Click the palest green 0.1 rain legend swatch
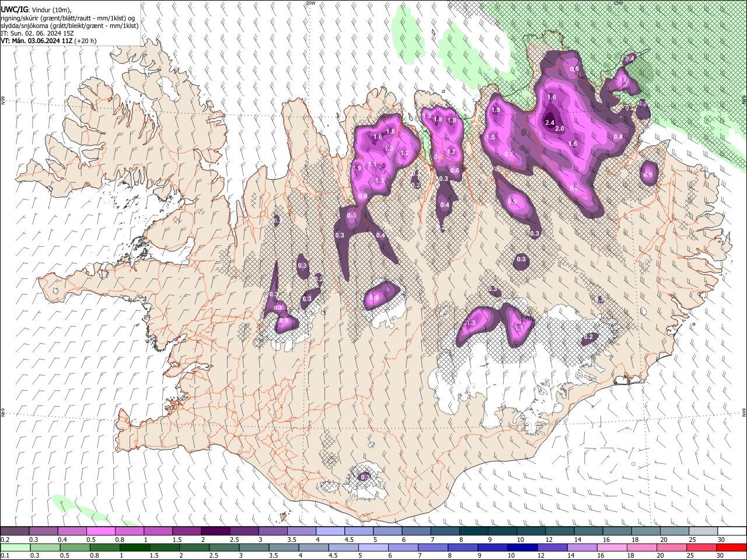This screenshot has width=747, height=560. tap(15, 548)
